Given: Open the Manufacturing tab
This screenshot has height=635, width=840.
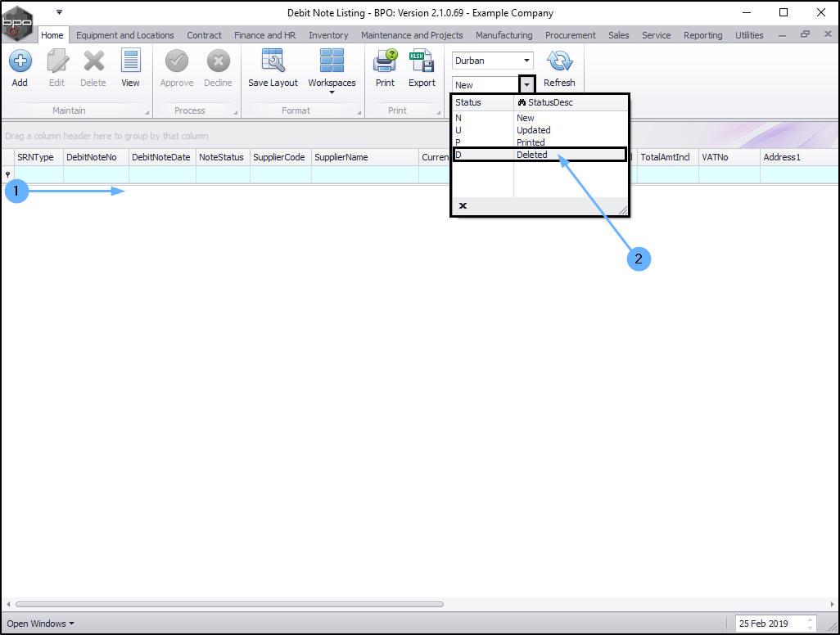Looking at the screenshot, I should [504, 35].
